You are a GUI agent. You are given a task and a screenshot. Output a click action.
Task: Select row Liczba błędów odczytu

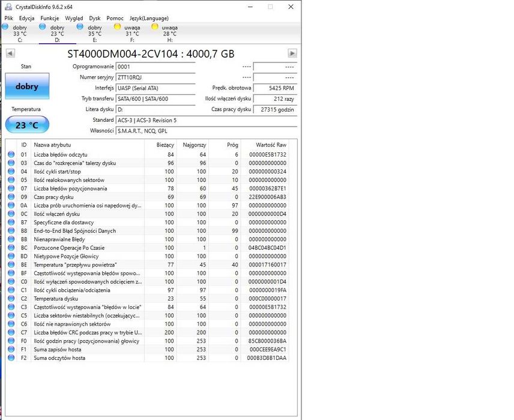(148, 154)
